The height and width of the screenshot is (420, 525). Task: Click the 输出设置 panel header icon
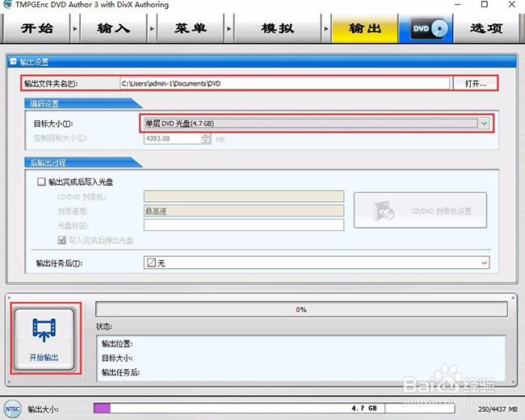(x=13, y=61)
